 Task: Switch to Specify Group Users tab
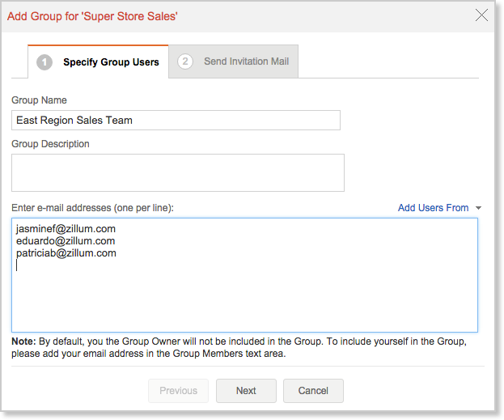pyautogui.click(x=110, y=62)
